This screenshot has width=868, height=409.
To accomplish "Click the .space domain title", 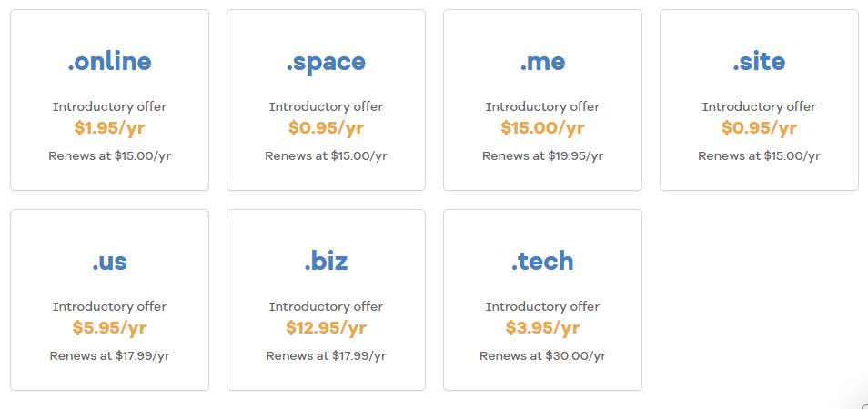I will click(x=326, y=62).
